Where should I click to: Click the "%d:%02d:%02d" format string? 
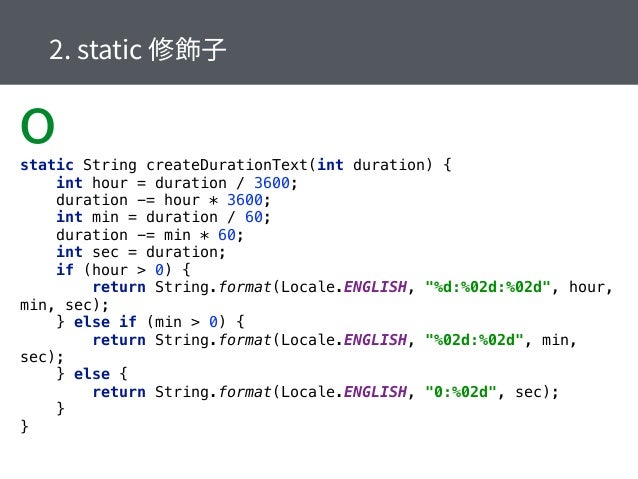point(488,287)
